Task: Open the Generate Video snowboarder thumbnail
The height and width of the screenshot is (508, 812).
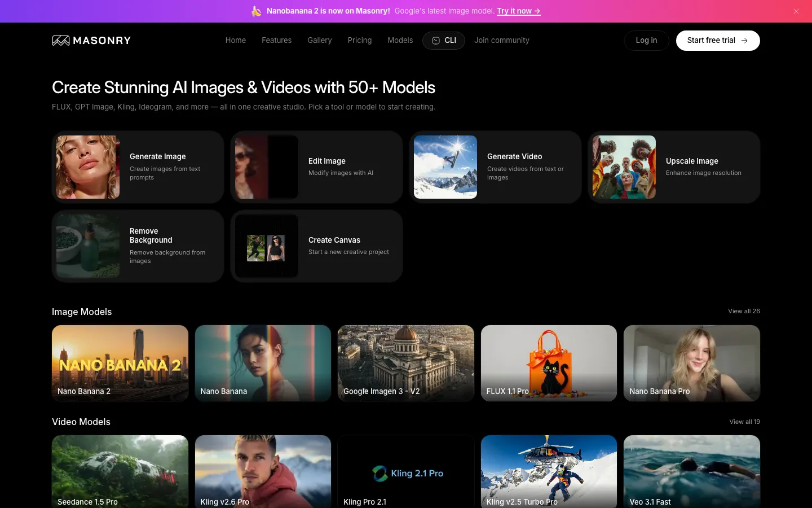Action: (445, 167)
